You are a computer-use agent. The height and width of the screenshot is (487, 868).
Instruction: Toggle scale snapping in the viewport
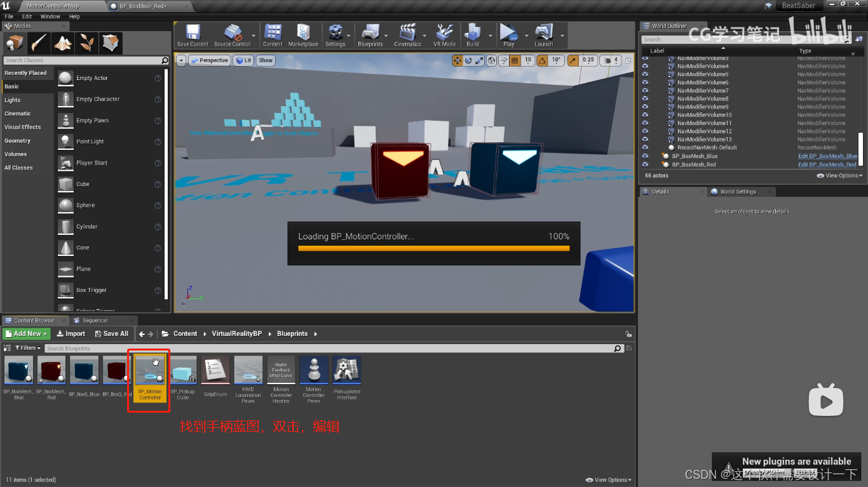pos(573,60)
